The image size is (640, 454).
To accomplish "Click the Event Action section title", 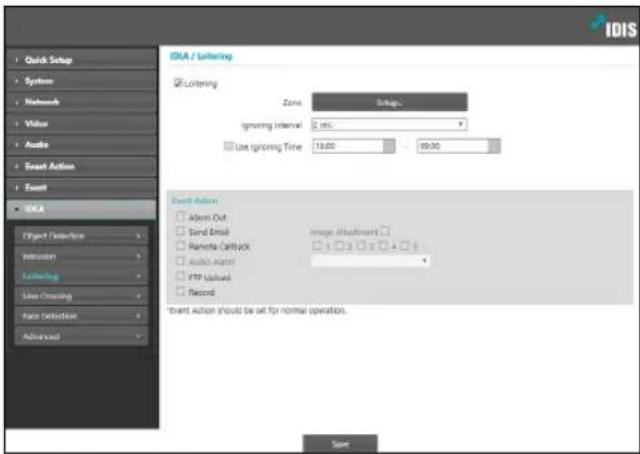I will coord(195,200).
